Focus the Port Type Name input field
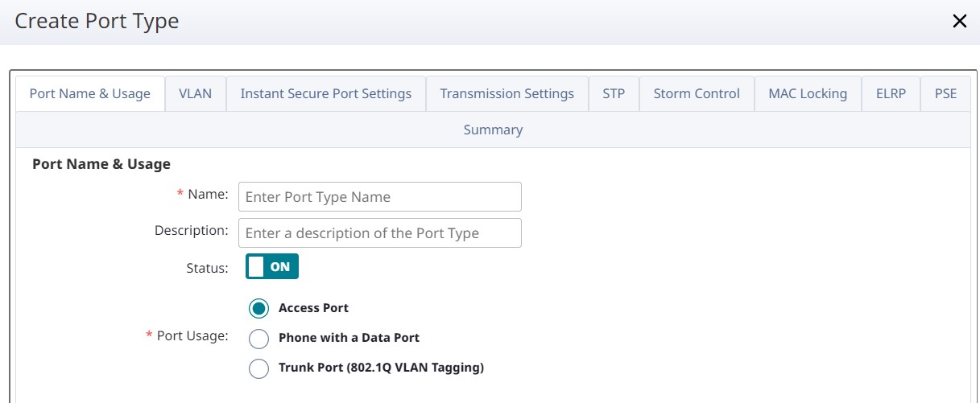 click(x=380, y=197)
